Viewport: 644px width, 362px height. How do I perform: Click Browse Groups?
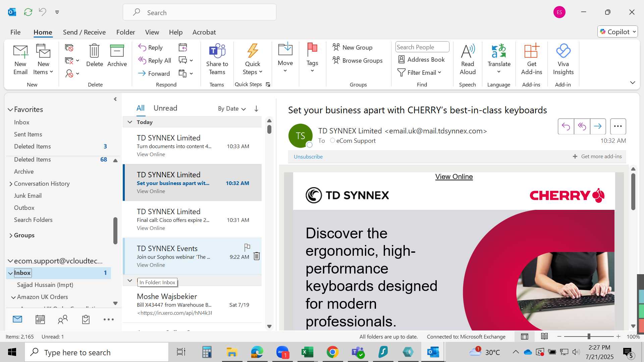(357, 60)
